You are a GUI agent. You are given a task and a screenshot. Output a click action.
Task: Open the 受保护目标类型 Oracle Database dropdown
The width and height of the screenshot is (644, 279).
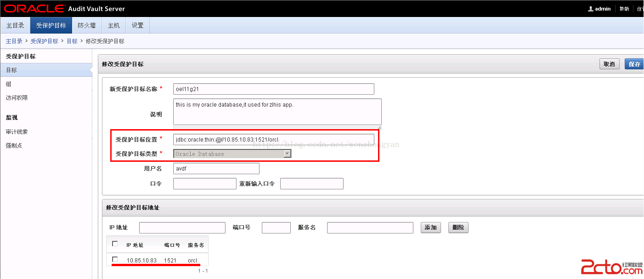[x=232, y=154]
